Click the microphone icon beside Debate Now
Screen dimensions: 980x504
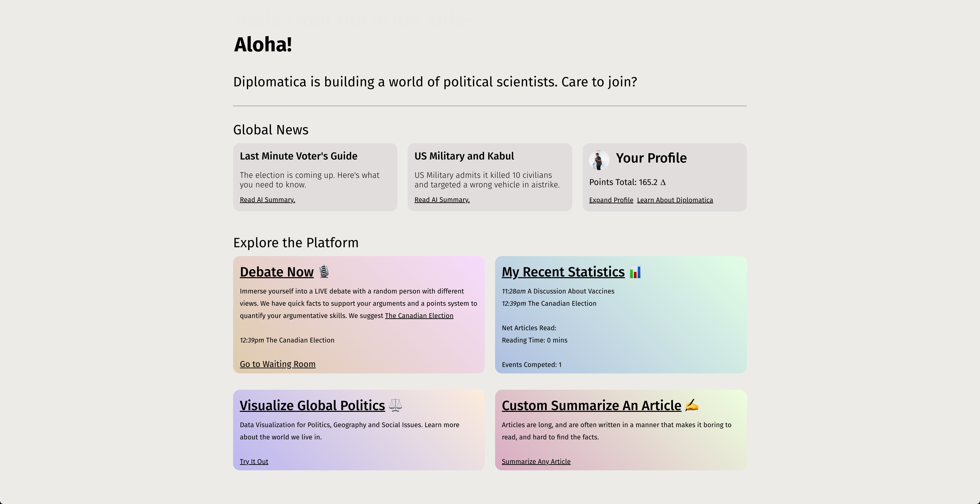(x=324, y=272)
